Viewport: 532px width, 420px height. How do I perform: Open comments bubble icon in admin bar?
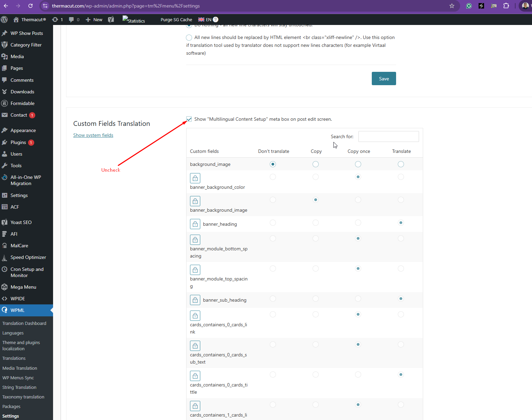pyautogui.click(x=71, y=19)
